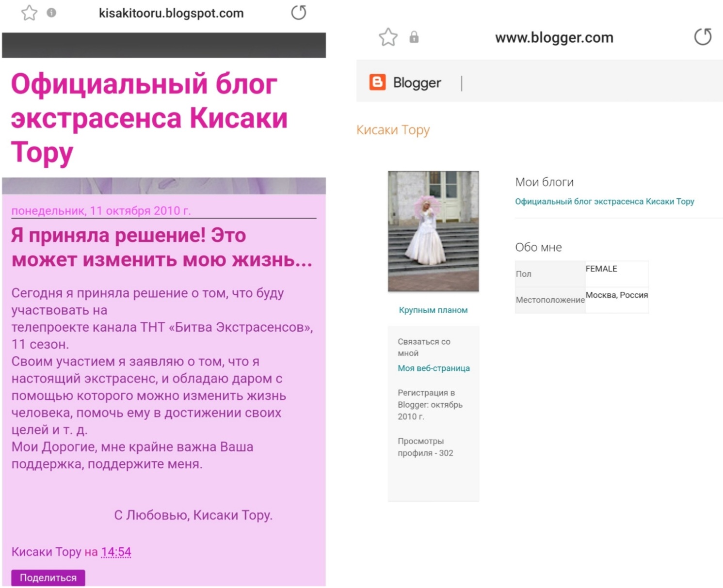Select the www.blogger.com address text
Screen dimensions: 723x588
(x=554, y=37)
